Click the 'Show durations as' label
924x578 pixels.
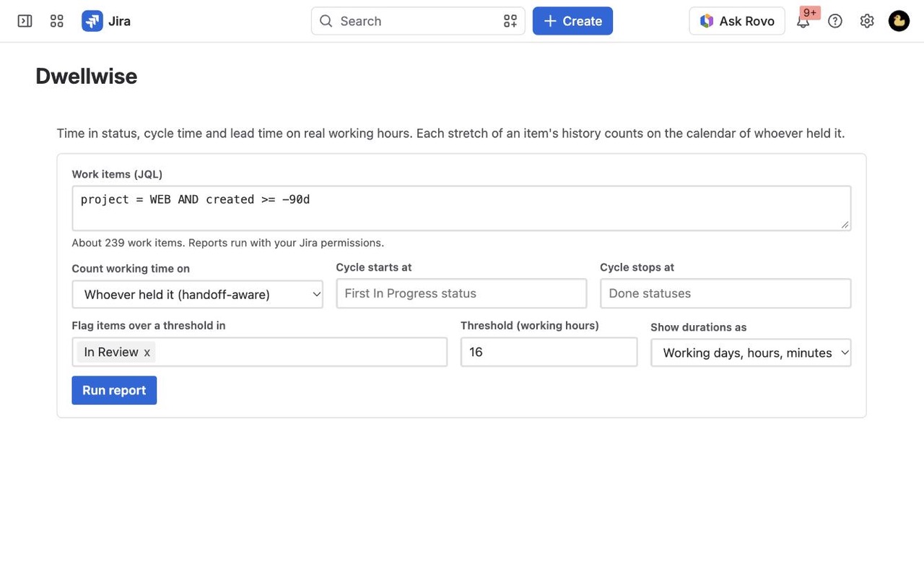pos(699,327)
